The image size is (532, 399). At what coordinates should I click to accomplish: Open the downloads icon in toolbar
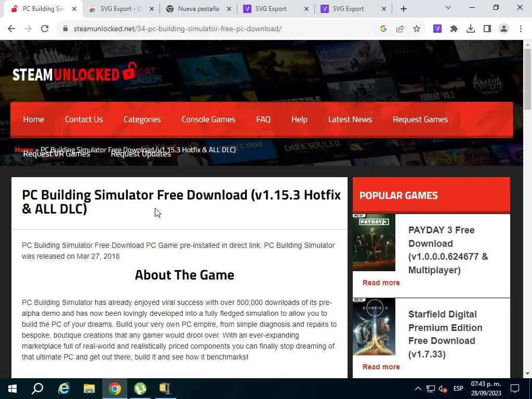click(x=471, y=29)
